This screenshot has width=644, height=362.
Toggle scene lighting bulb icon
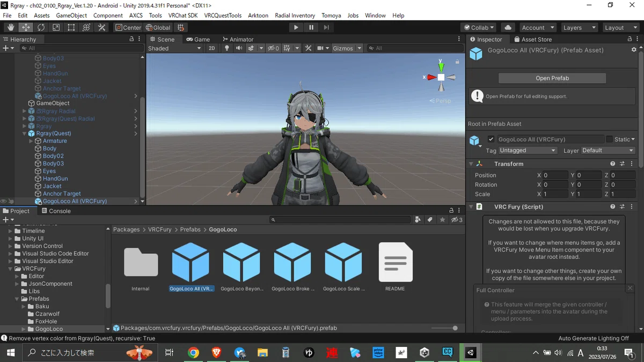pyautogui.click(x=226, y=48)
